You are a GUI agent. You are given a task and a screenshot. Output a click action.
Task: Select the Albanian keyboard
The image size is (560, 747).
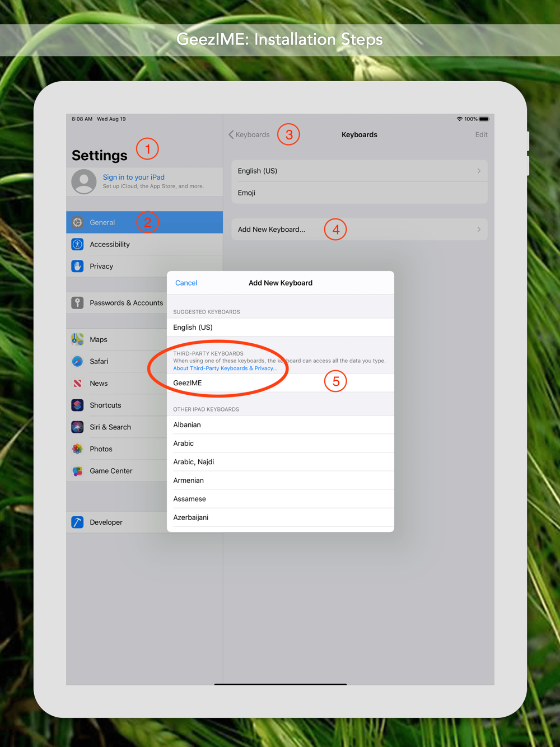pyautogui.click(x=281, y=424)
